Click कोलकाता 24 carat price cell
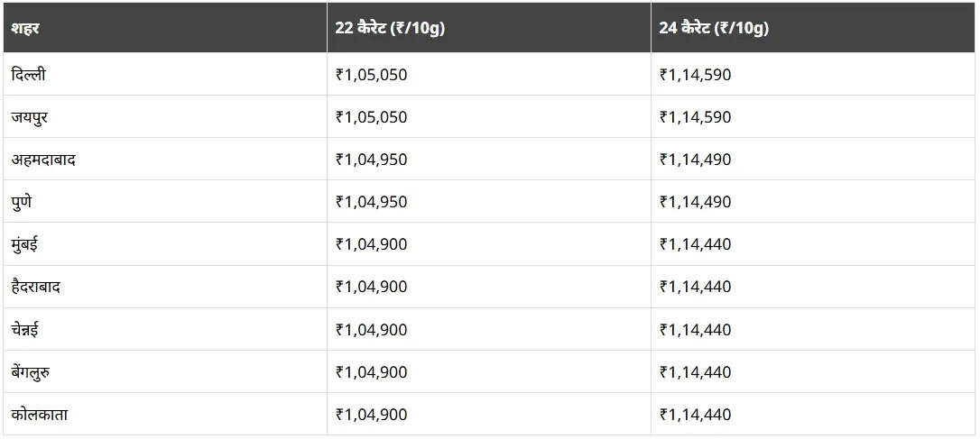The width and height of the screenshot is (980, 439). click(812, 414)
